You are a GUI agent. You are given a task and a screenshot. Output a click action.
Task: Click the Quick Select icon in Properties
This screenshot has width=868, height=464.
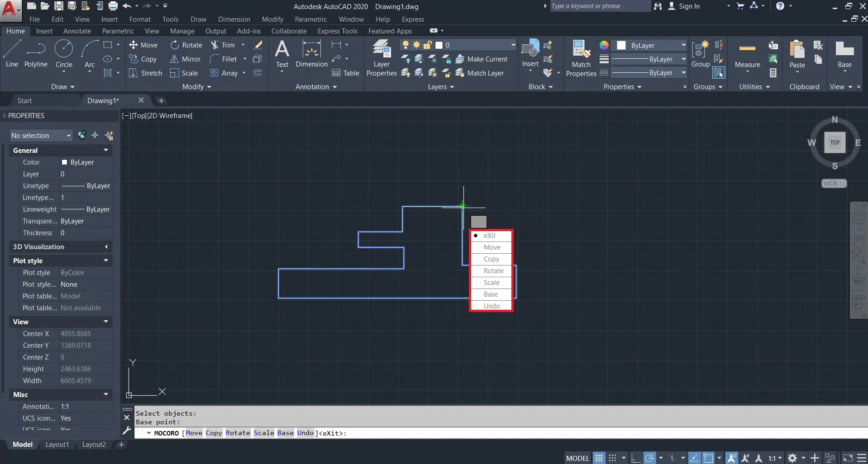click(x=109, y=135)
